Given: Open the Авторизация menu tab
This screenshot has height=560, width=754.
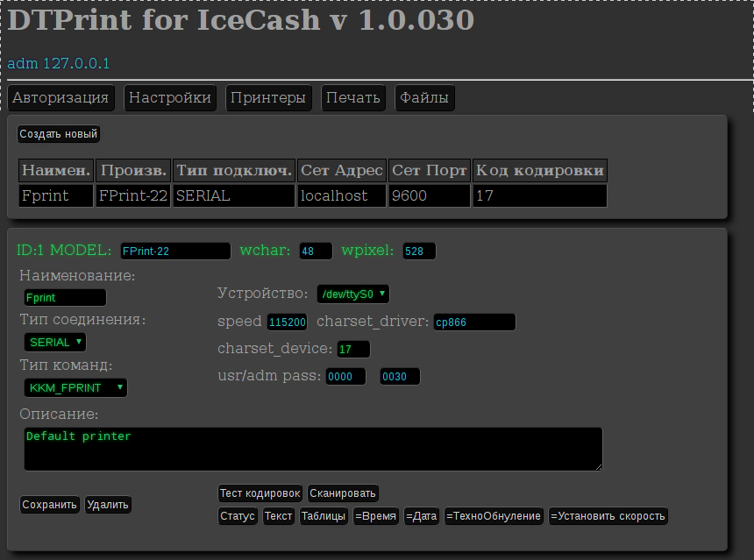Looking at the screenshot, I should click(x=60, y=97).
